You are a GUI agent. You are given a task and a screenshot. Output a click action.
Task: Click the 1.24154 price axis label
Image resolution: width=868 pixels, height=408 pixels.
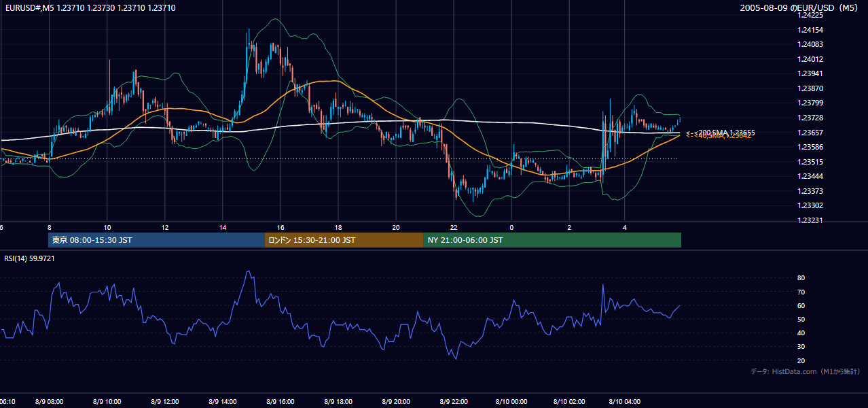pyautogui.click(x=811, y=30)
